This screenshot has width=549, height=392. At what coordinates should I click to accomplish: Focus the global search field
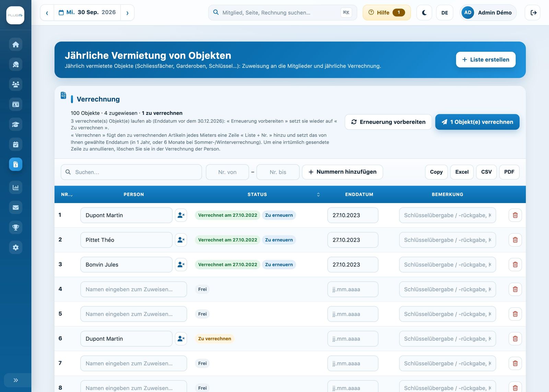click(282, 13)
